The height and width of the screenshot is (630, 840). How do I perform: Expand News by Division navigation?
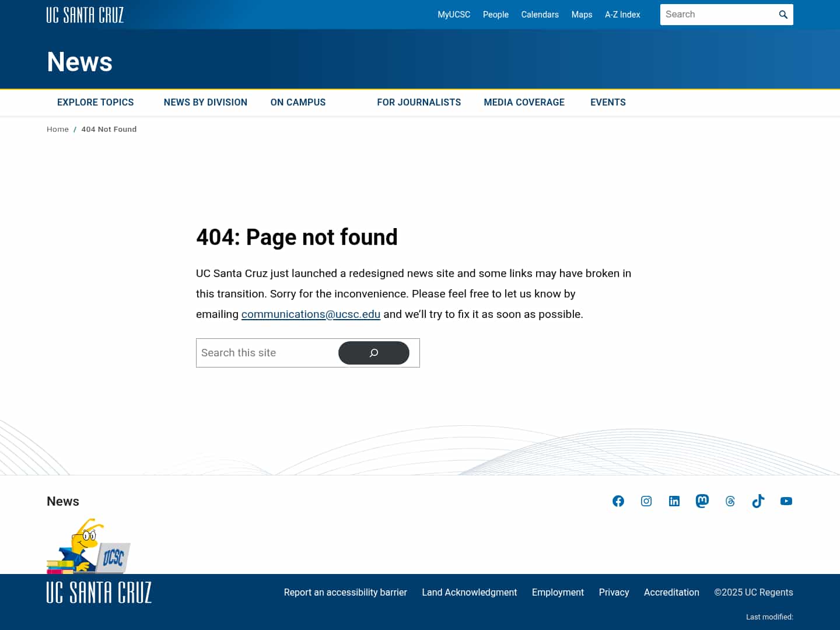[205, 102]
